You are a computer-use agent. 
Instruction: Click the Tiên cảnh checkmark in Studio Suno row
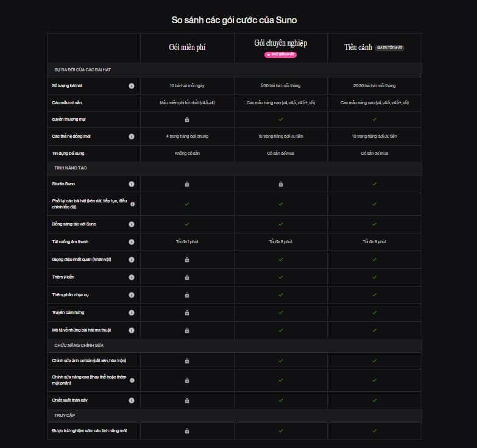375,184
